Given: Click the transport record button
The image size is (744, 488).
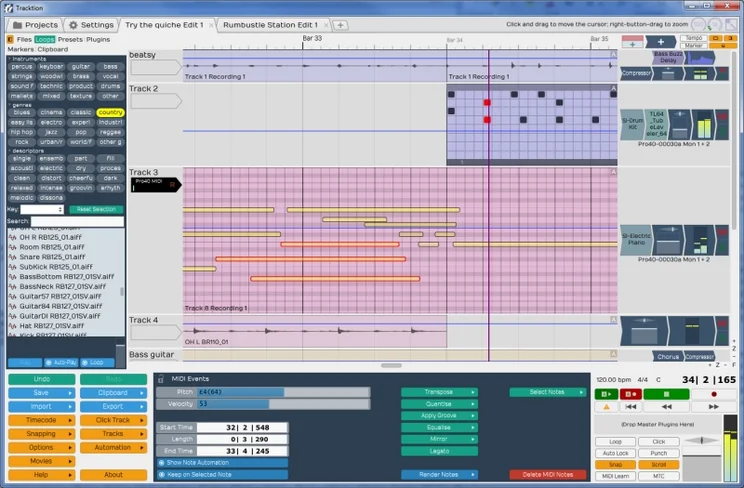Looking at the screenshot, I should click(x=715, y=394).
